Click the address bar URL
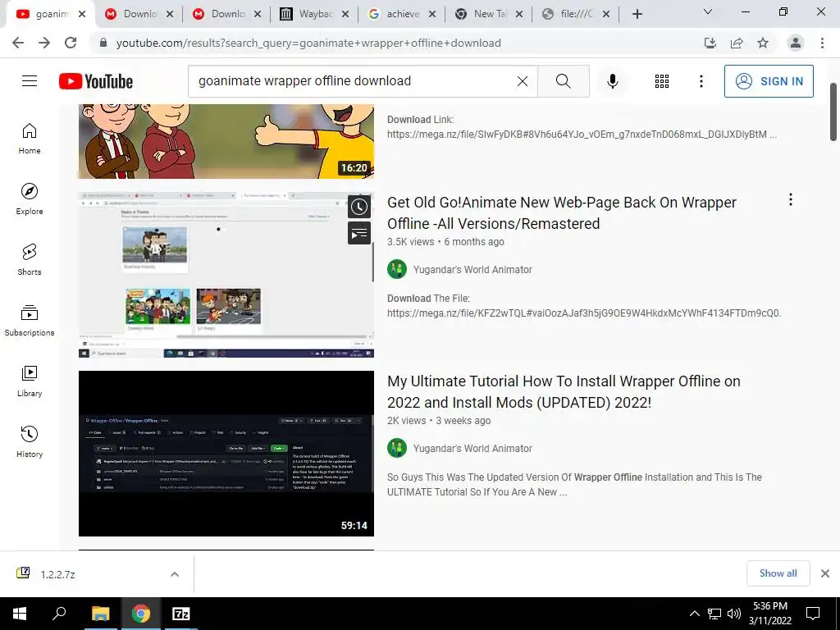840x630 pixels. (x=308, y=43)
